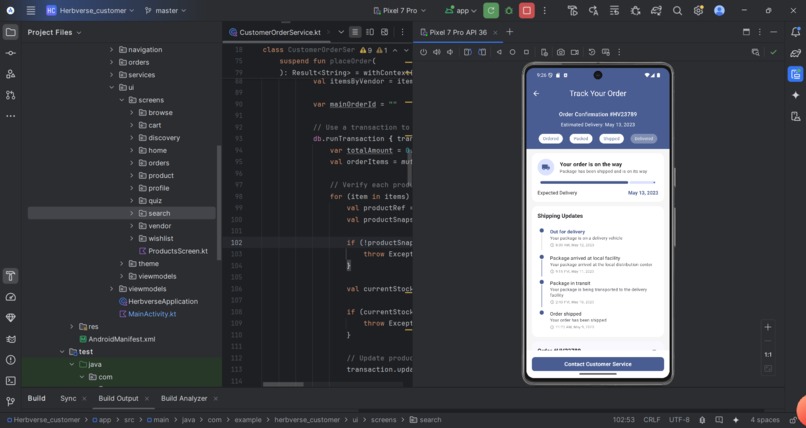
Task: Open the Git tool window icon
Action: (10, 401)
